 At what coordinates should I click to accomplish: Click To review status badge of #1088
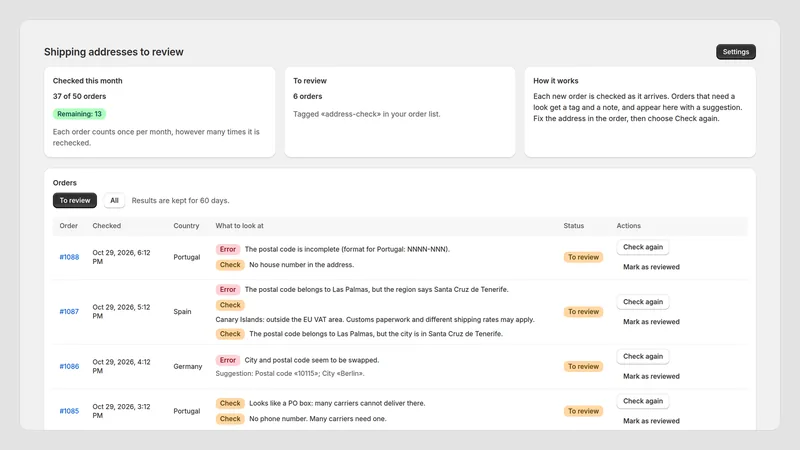[583, 257]
